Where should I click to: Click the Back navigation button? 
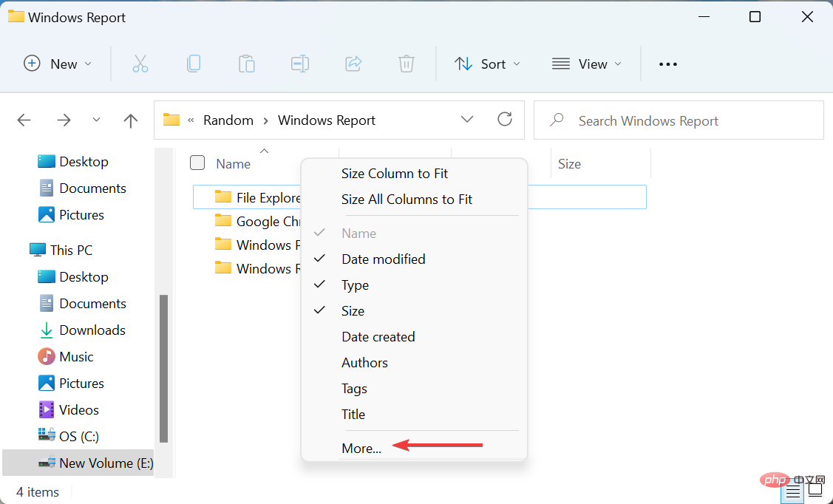coord(24,120)
